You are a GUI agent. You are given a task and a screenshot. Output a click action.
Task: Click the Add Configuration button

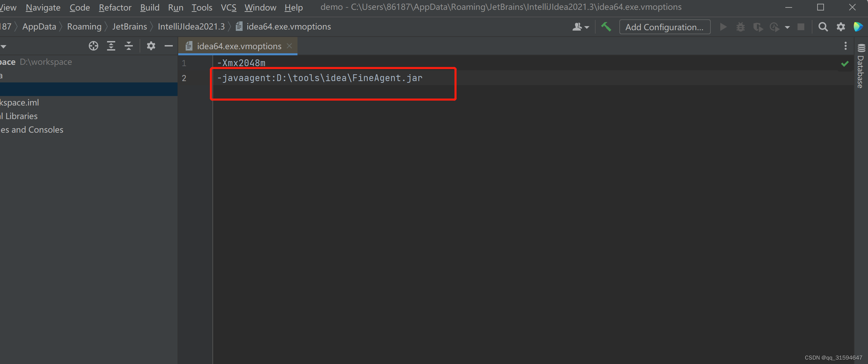coord(664,27)
